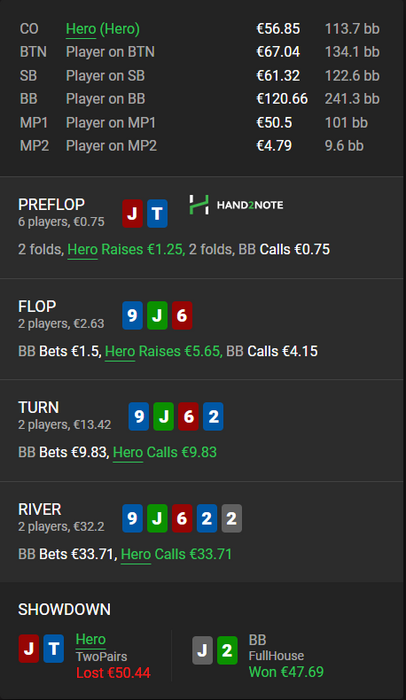Click the Won €47.69 result text
The image size is (406, 700).
286,672
